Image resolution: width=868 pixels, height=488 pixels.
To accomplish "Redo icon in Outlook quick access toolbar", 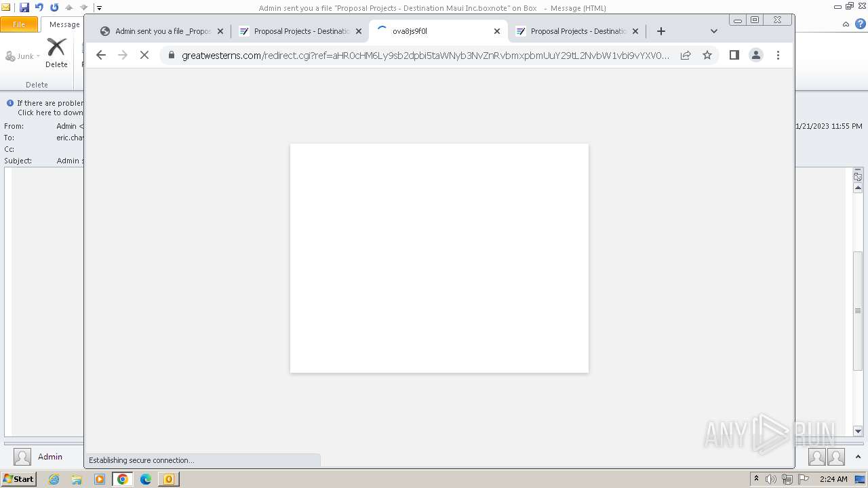I will 54,7.
